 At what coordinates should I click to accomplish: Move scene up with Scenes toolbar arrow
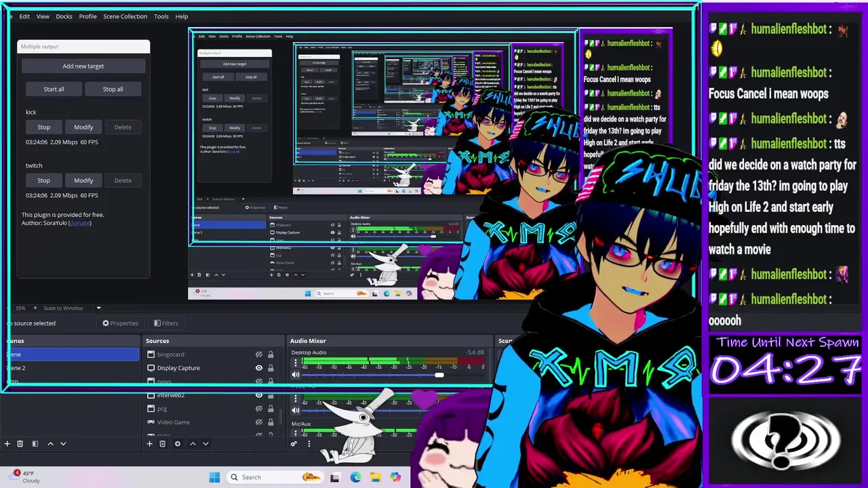(x=50, y=444)
